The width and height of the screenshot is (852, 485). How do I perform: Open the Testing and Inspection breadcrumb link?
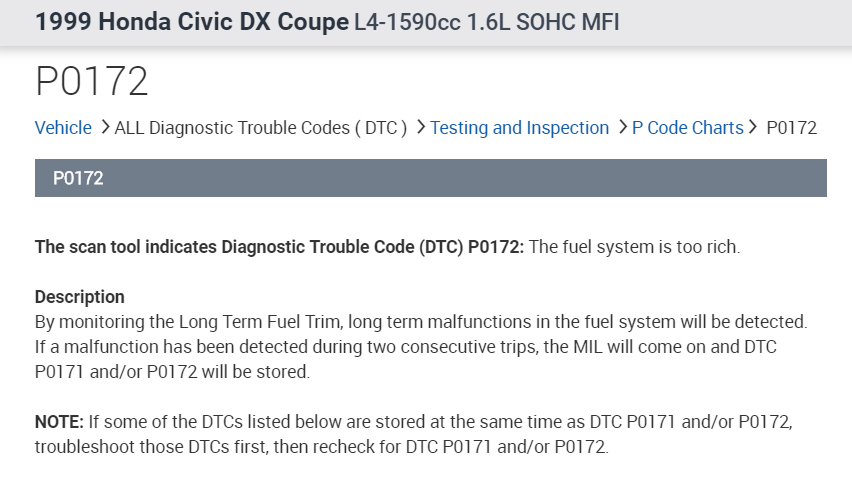519,128
